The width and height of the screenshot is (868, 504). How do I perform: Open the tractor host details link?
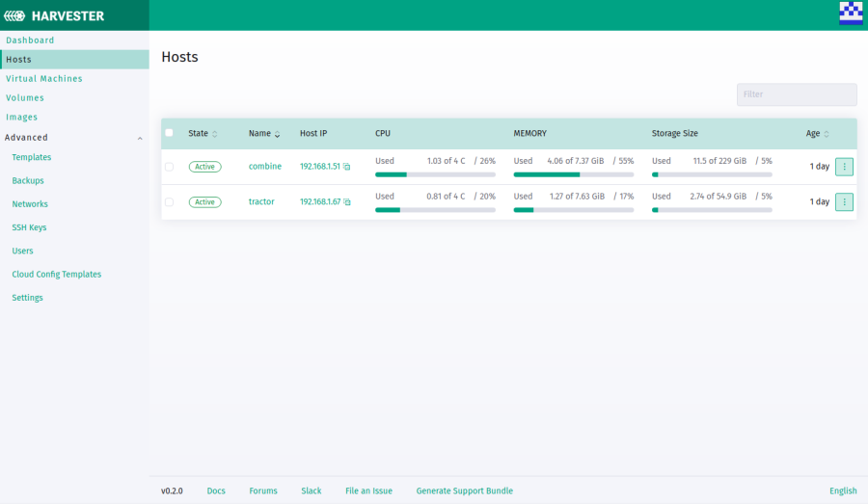pos(261,202)
